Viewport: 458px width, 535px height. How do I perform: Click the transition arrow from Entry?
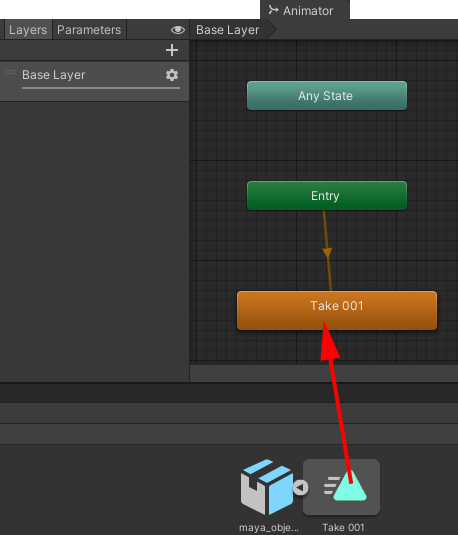coord(327,252)
